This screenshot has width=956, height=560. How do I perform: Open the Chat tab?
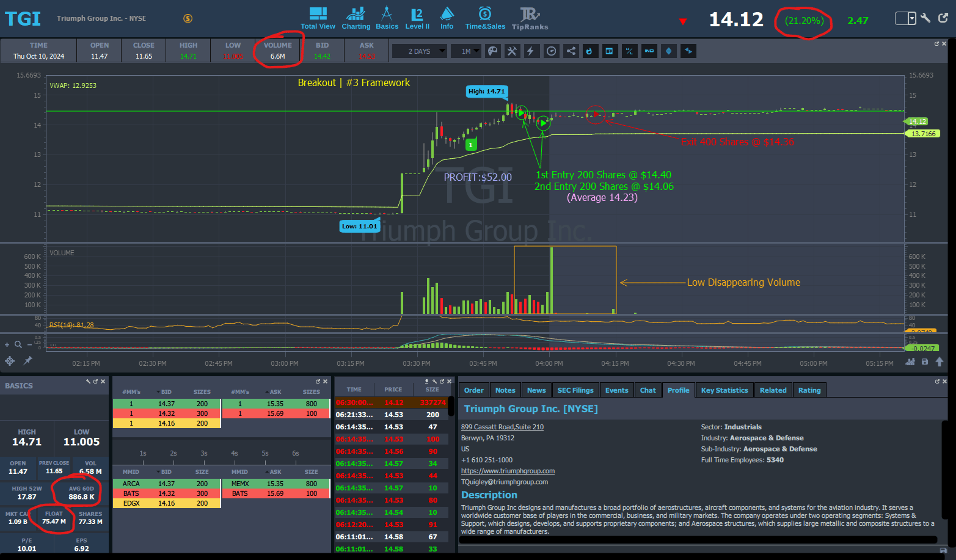point(648,390)
